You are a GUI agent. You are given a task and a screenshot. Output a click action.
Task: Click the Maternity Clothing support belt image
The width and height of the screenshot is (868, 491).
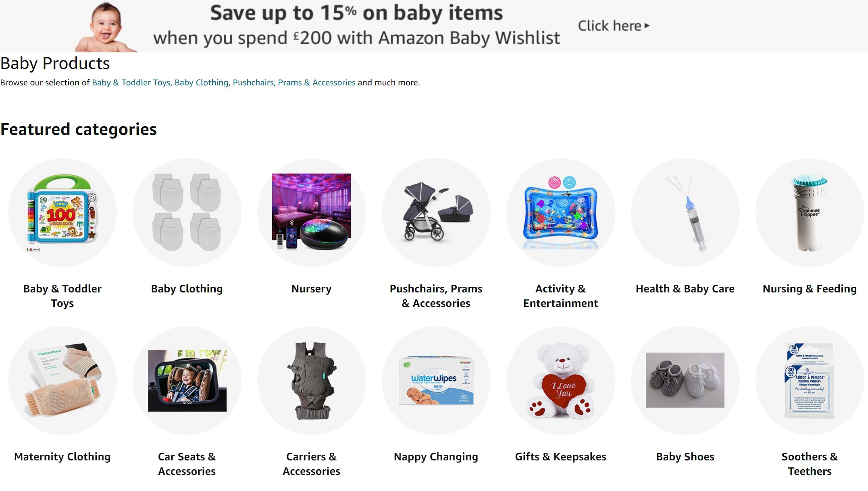tap(62, 381)
